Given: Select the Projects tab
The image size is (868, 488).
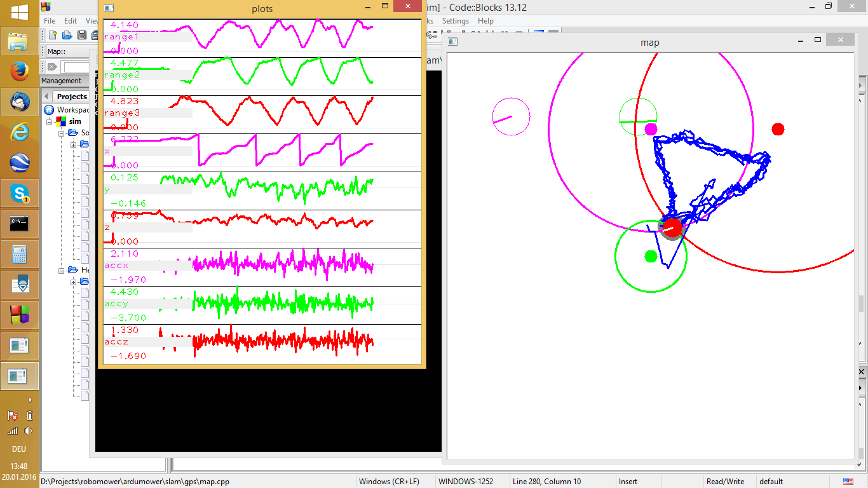Looking at the screenshot, I should click(x=72, y=97).
